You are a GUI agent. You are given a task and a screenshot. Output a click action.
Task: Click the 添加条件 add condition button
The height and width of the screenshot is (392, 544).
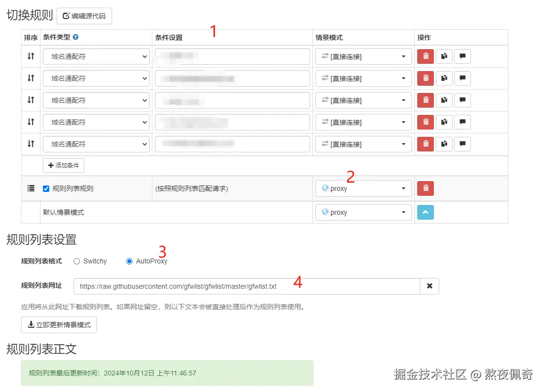[x=63, y=166]
